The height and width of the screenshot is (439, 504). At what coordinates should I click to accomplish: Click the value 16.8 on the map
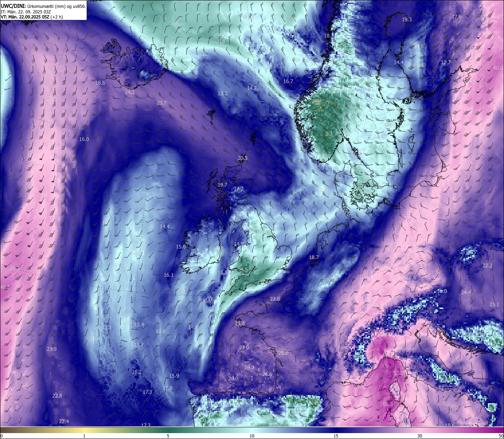click(222, 272)
